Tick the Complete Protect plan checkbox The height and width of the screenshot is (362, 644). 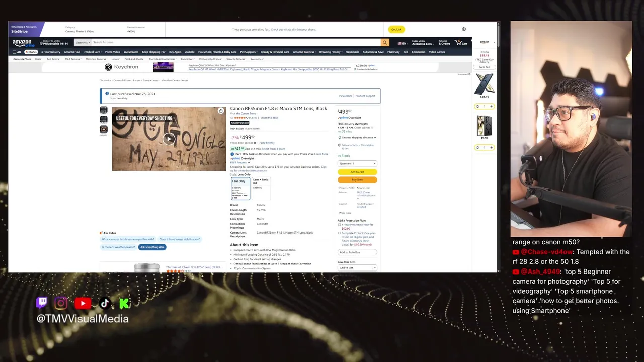click(339, 233)
